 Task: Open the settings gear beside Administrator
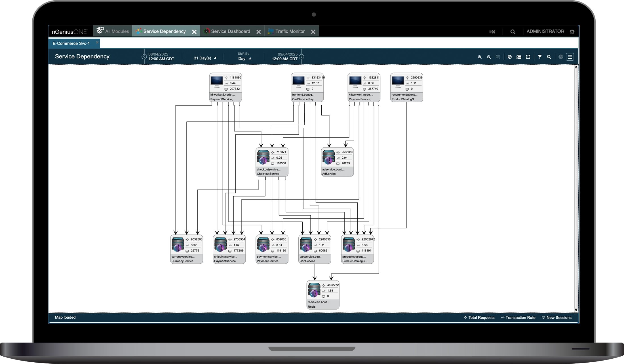tap(572, 32)
